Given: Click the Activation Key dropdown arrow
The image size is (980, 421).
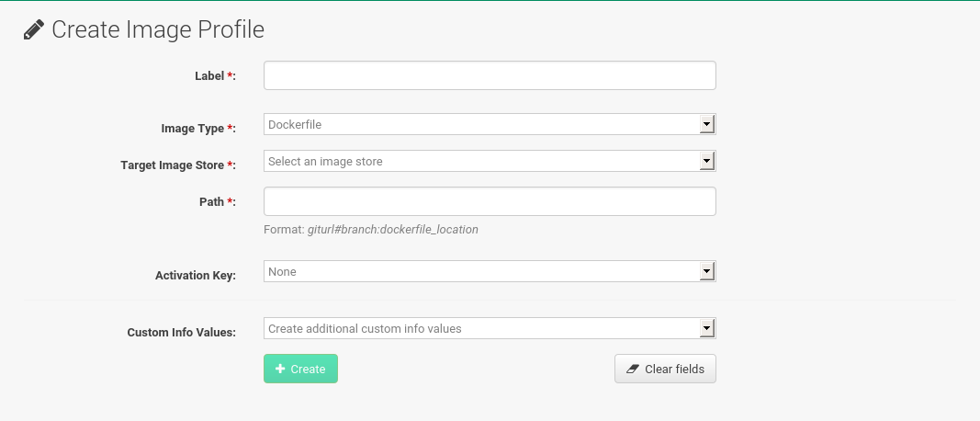Looking at the screenshot, I should (x=706, y=271).
